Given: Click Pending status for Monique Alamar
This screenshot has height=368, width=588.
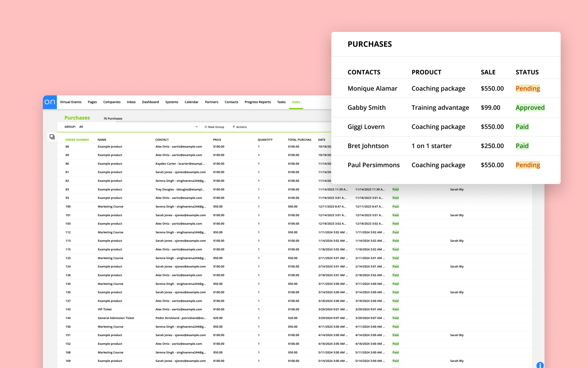Looking at the screenshot, I should pos(528,89).
